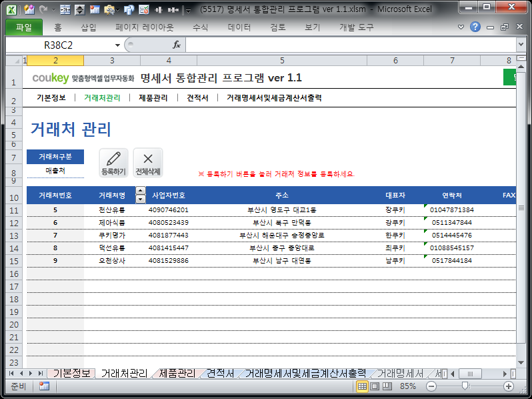Click the checklist with red stop icon
Screen dimensions: 532x399
[144, 10]
